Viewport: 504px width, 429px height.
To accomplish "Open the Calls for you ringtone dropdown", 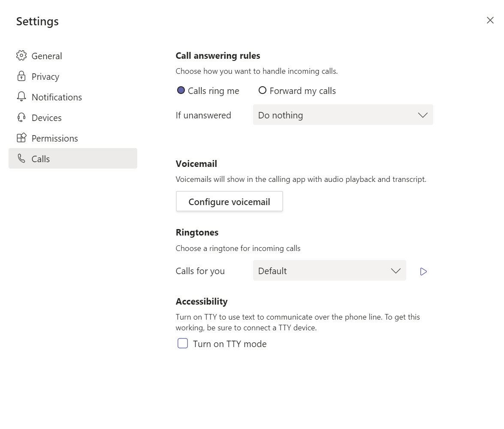I will click(x=329, y=271).
